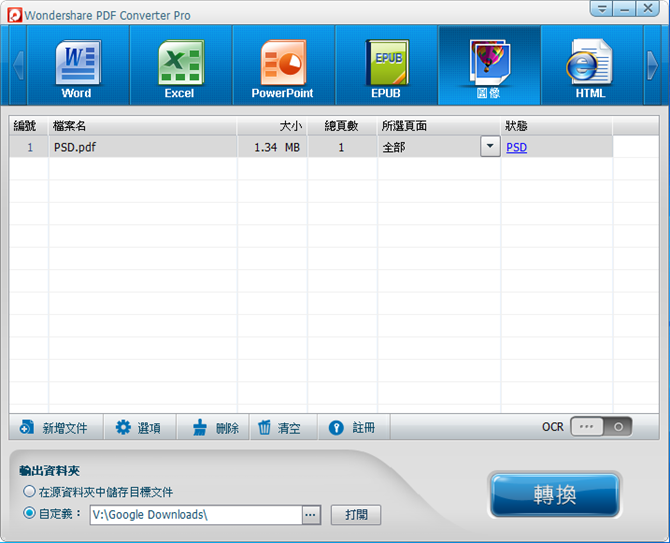Show previous formats with the left arrow
670x543 pixels.
[x=18, y=65]
